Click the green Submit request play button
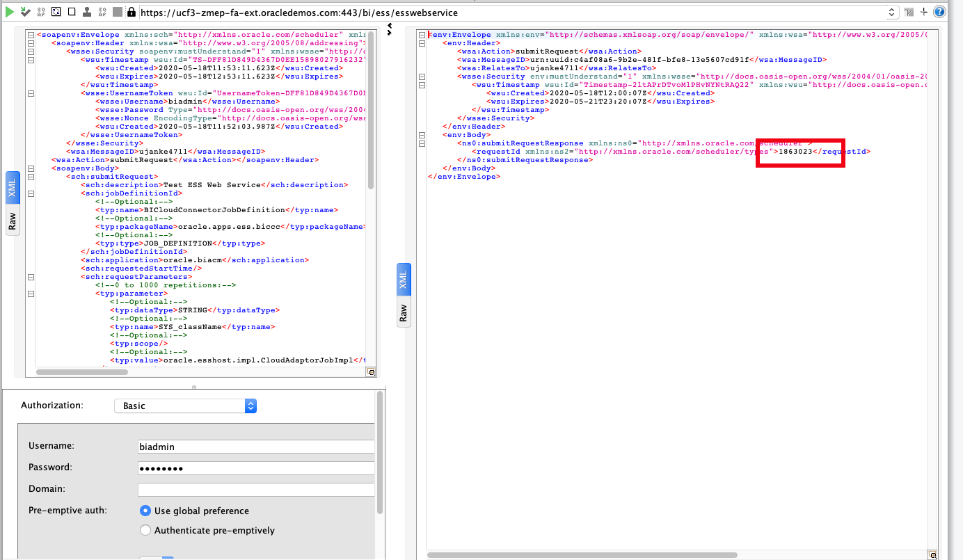The image size is (963, 560). (x=10, y=12)
